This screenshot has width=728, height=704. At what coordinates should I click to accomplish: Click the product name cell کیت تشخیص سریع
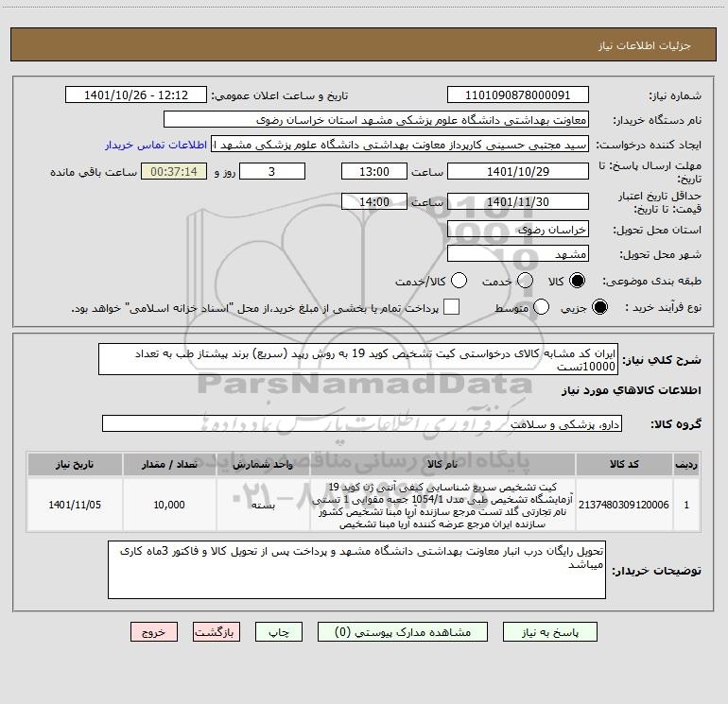point(442,505)
